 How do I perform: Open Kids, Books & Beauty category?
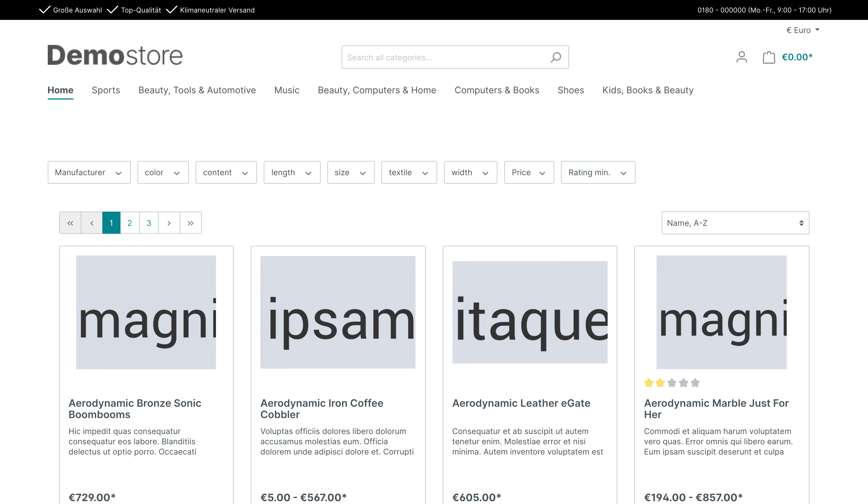click(x=648, y=90)
